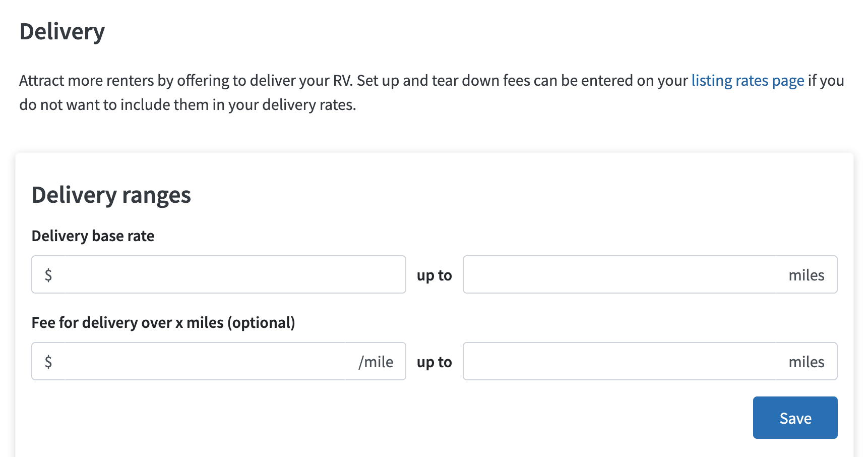Click the miles field next to Delivery base rate
The image size is (868, 457).
click(x=630, y=274)
